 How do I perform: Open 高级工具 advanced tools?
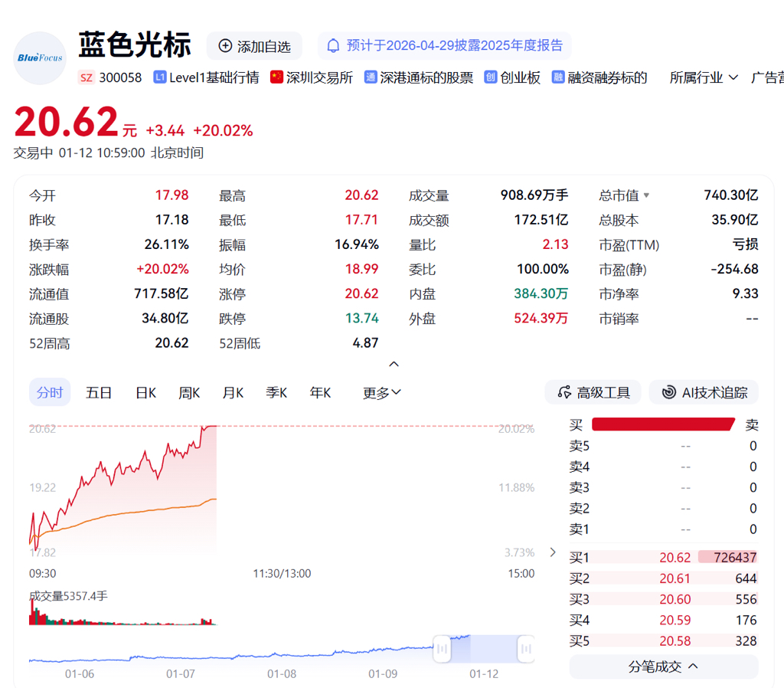(593, 392)
